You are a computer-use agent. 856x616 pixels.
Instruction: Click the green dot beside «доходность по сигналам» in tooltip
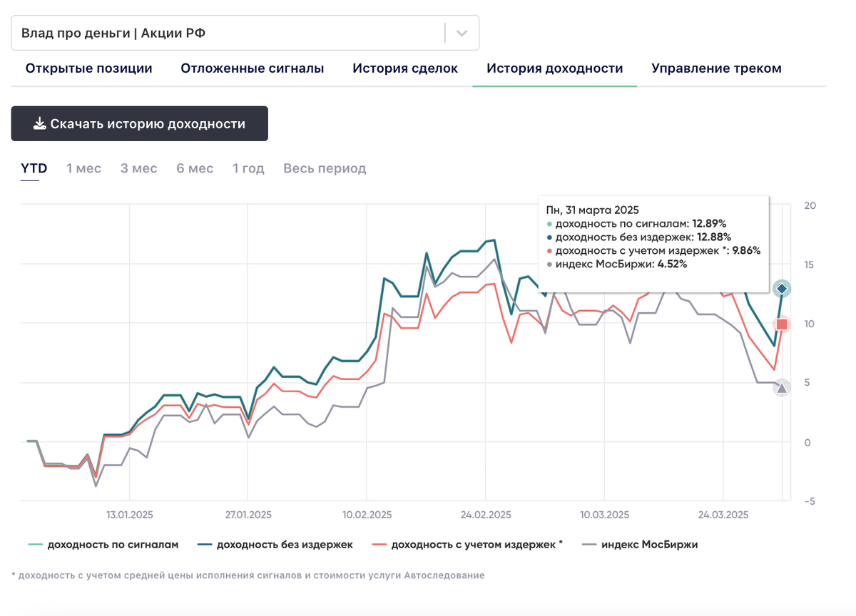pyautogui.click(x=550, y=223)
